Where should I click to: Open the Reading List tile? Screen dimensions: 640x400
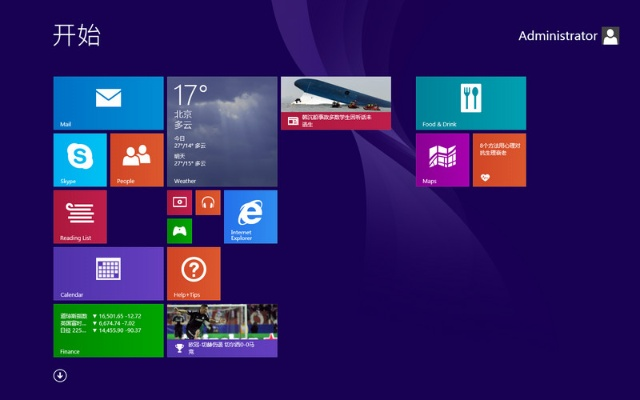[80, 217]
